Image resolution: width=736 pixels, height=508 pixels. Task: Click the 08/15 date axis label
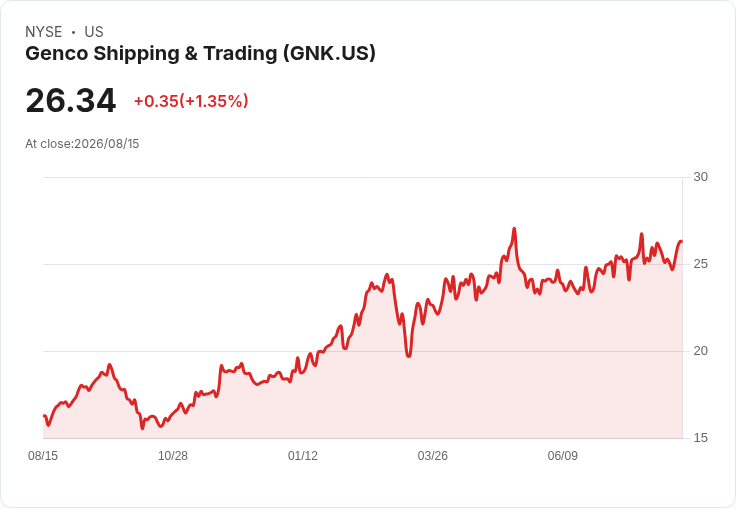[43, 456]
